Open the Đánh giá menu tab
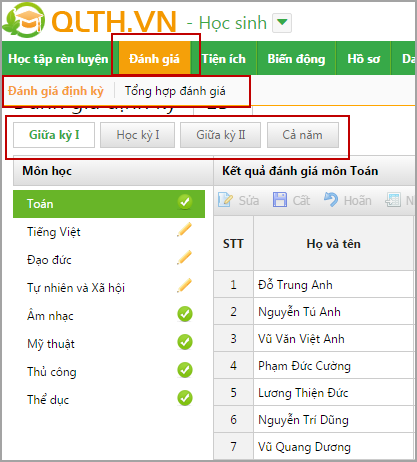The width and height of the screenshot is (417, 462). tap(154, 59)
